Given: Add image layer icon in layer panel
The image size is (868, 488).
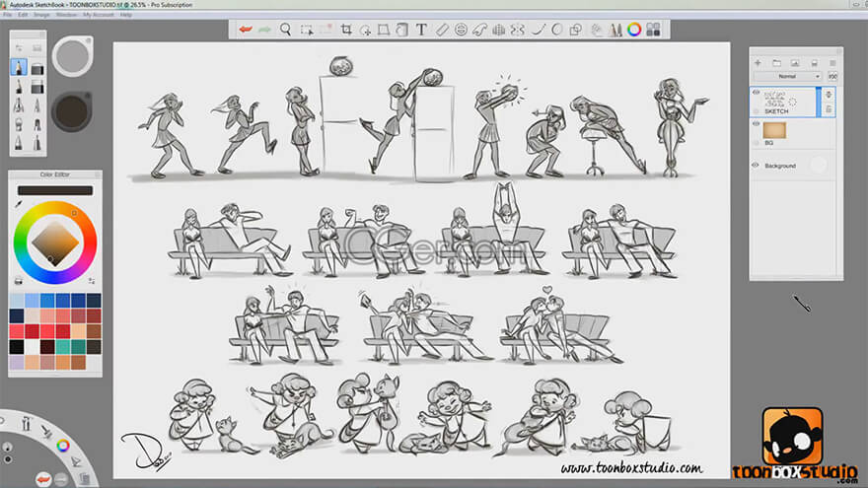Looking at the screenshot, I should pos(795,63).
